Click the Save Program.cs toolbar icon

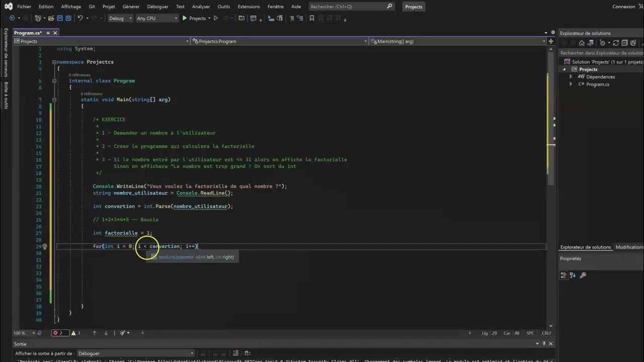pos(60,18)
